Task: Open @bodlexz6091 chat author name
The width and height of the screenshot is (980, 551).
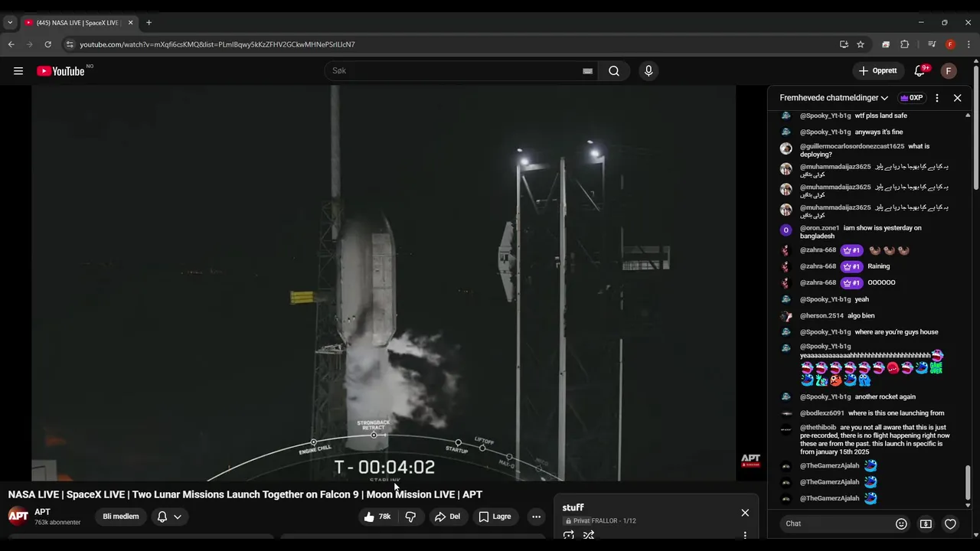Action: tap(822, 413)
